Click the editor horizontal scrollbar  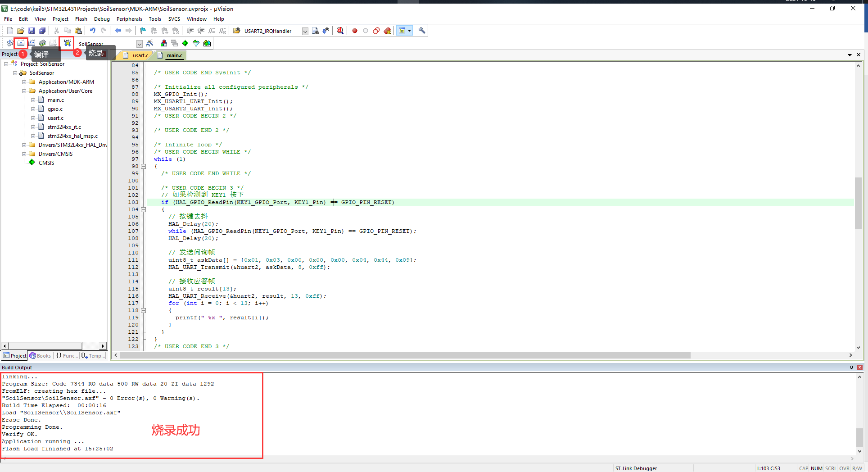click(x=405, y=355)
